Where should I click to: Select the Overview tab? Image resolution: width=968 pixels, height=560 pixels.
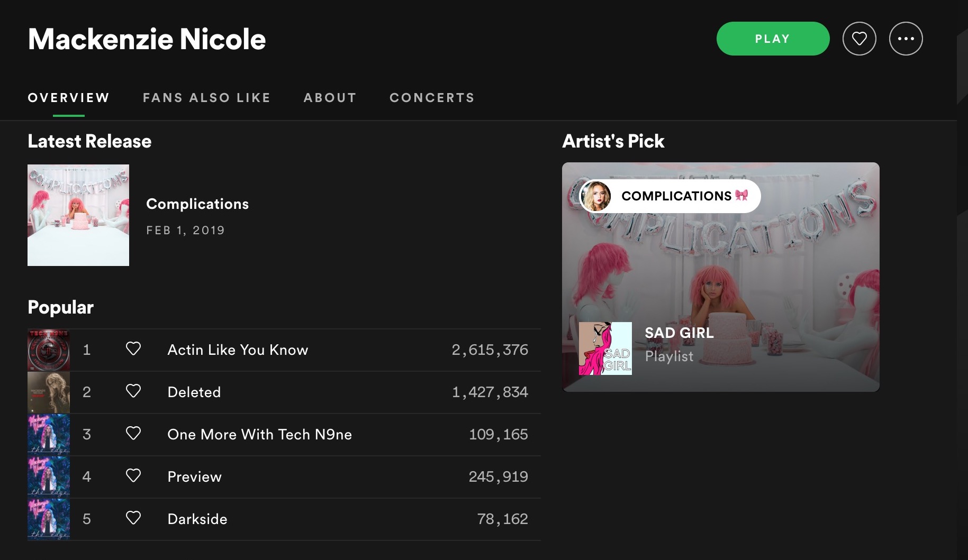point(68,98)
